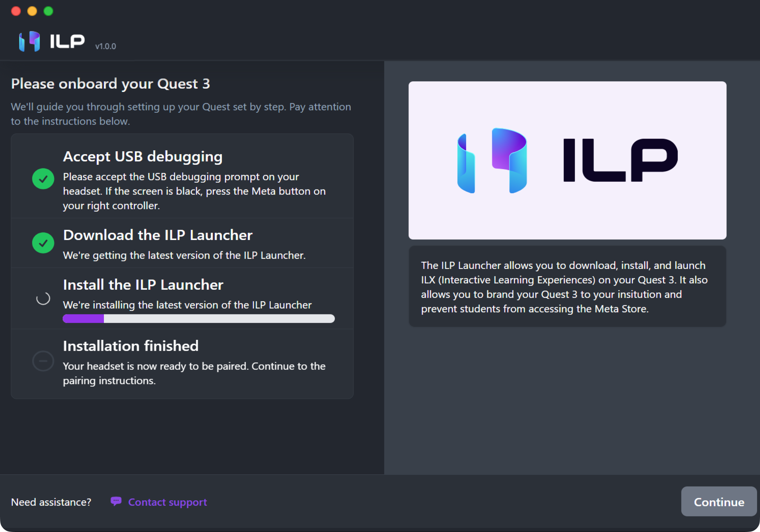The width and height of the screenshot is (760, 532).
Task: Close the window with the red button
Action: pos(16,11)
